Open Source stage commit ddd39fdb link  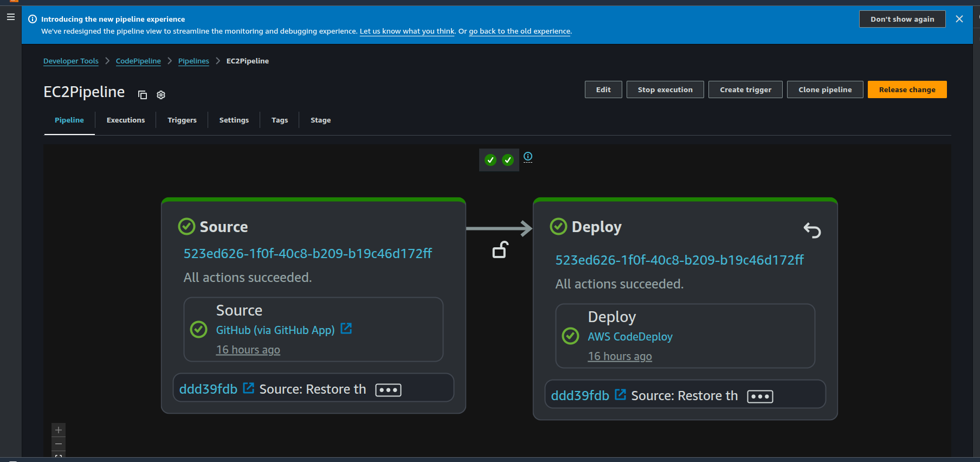[x=208, y=389]
